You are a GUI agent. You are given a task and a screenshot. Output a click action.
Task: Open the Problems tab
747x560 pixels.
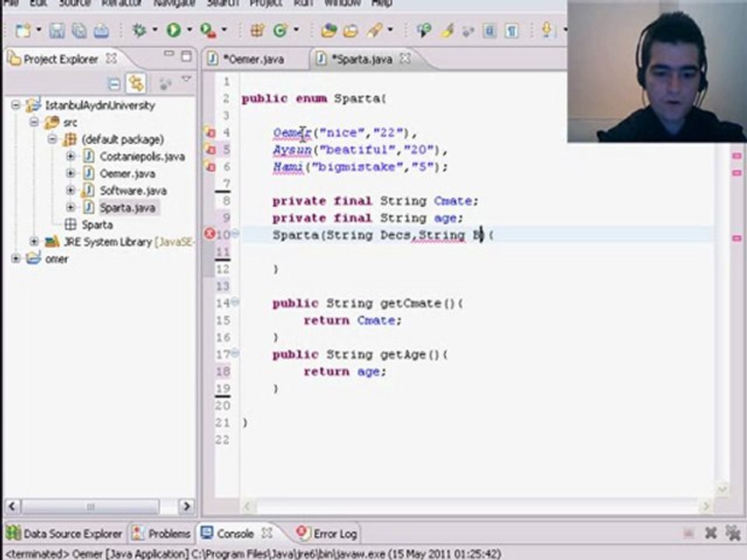(162, 534)
